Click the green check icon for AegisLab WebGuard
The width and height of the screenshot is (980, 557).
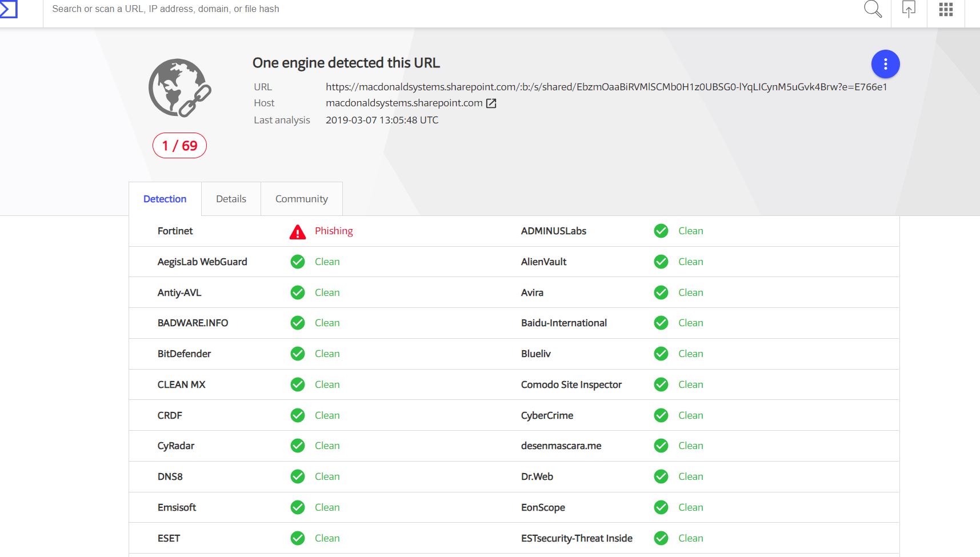tap(298, 262)
